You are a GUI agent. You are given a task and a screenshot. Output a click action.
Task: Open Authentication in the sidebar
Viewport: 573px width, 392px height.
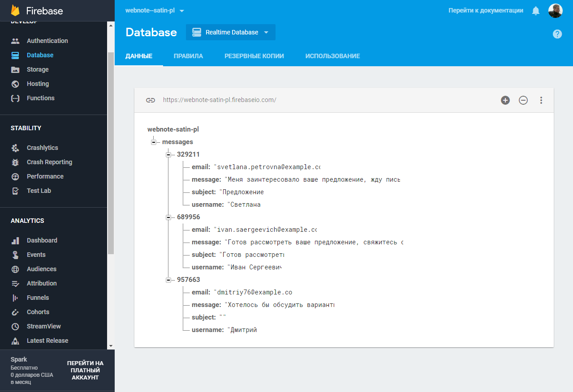pyautogui.click(x=47, y=41)
